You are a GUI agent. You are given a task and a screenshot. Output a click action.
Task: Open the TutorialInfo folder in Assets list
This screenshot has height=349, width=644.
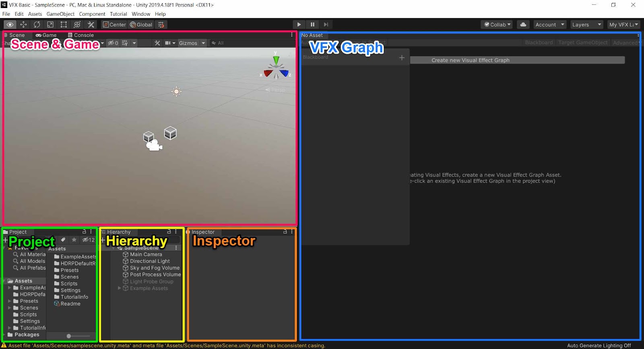71,297
